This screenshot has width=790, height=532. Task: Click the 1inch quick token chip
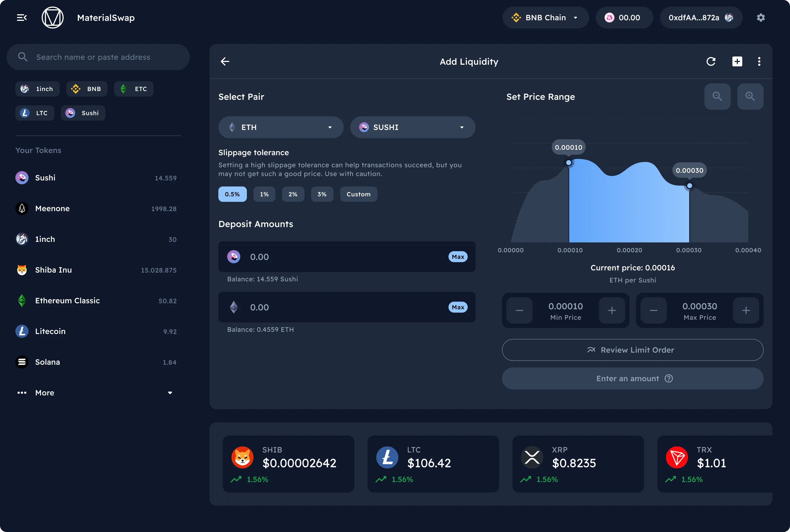[37, 89]
